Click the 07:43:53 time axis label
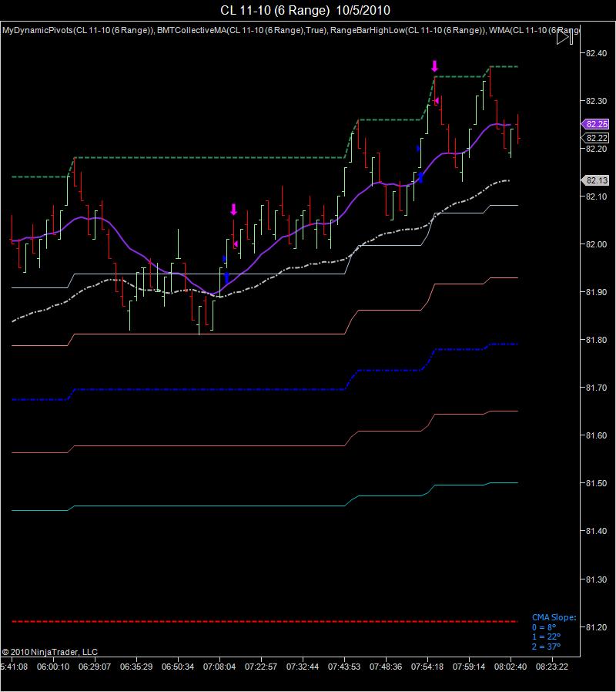616x692 pixels. pos(344,667)
